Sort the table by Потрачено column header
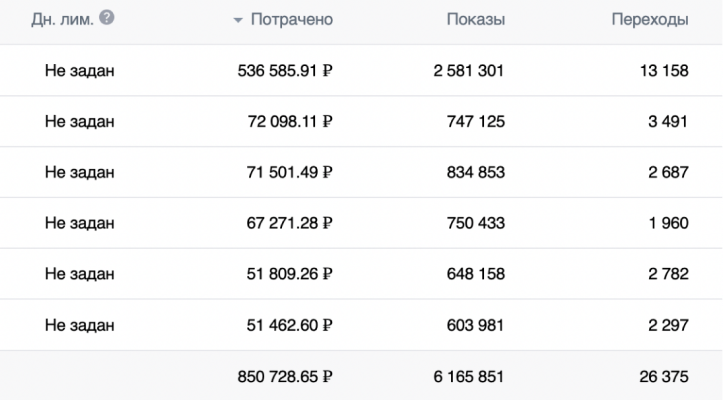 pyautogui.click(x=291, y=19)
